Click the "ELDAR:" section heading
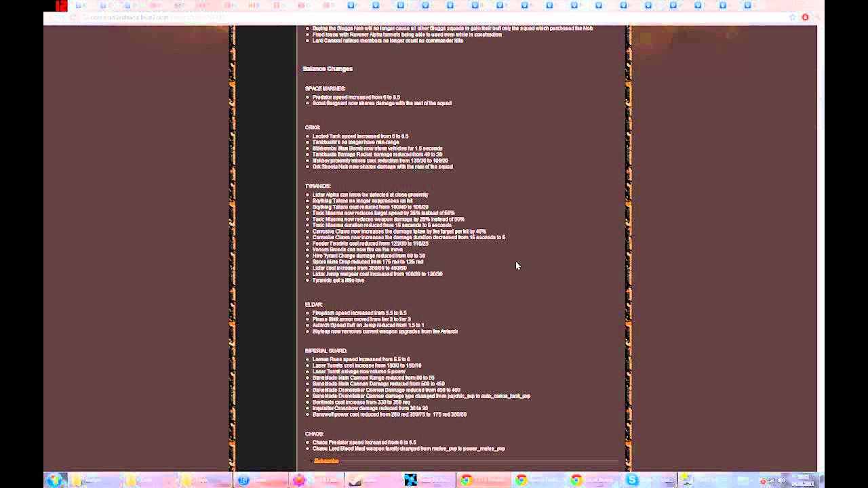Image resolution: width=868 pixels, height=488 pixels. click(313, 304)
